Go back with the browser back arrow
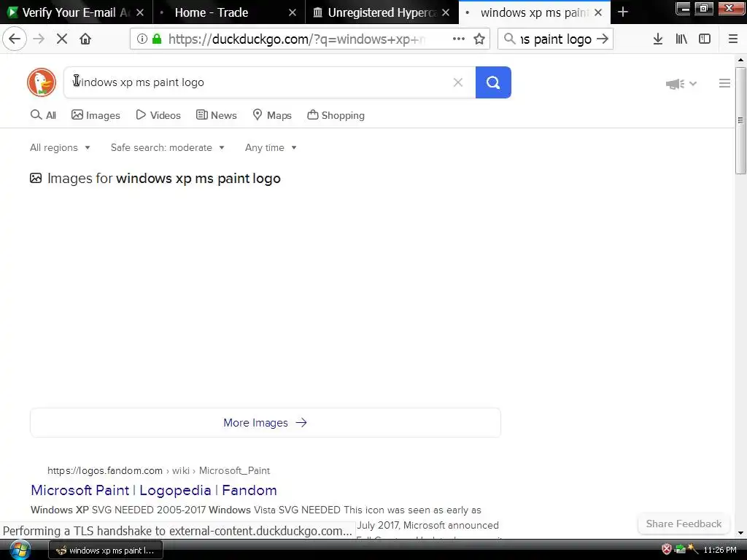 tap(15, 39)
